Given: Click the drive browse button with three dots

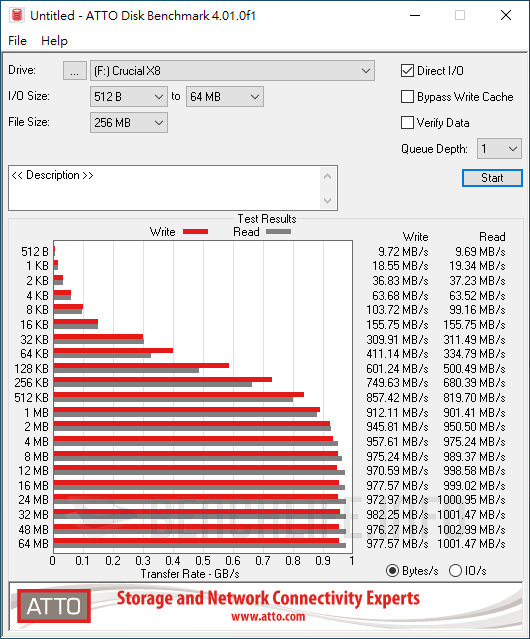Looking at the screenshot, I should tap(75, 71).
